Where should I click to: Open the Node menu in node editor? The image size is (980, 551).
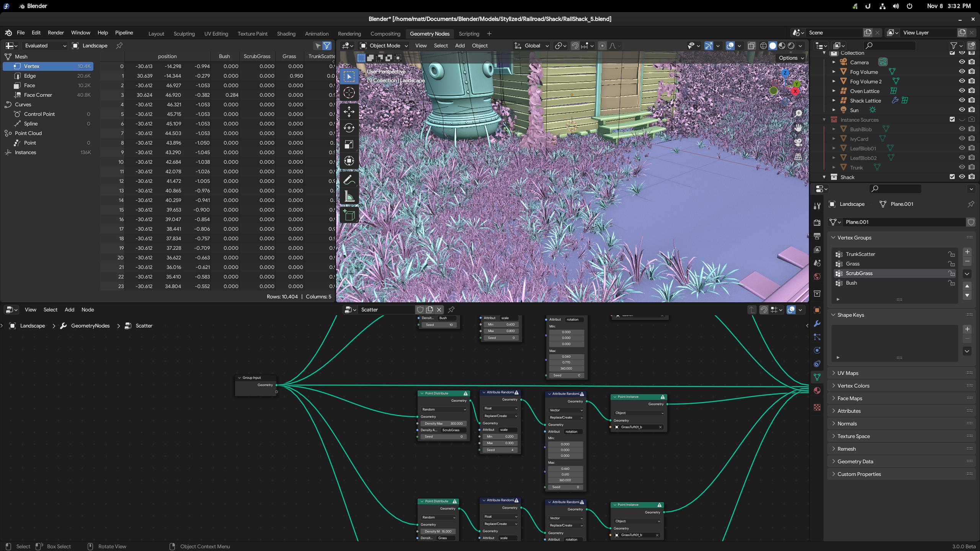(88, 310)
